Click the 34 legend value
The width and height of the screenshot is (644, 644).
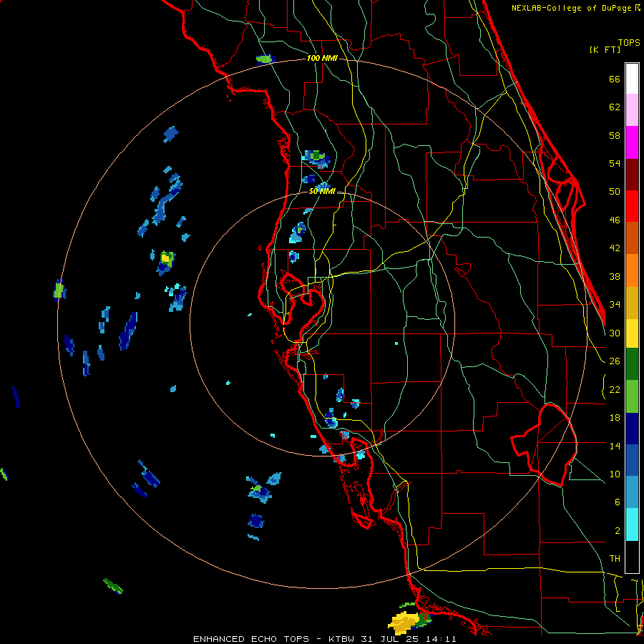click(615, 305)
